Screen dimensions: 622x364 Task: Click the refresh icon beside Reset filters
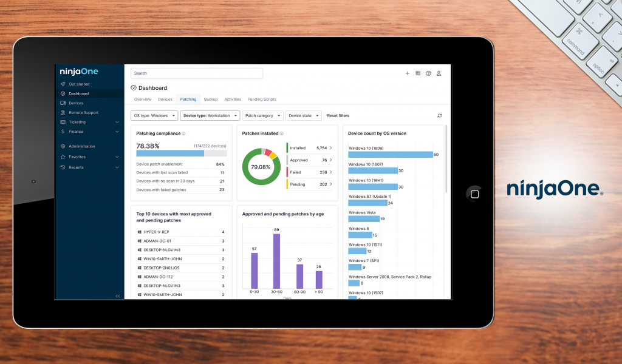[x=439, y=115]
